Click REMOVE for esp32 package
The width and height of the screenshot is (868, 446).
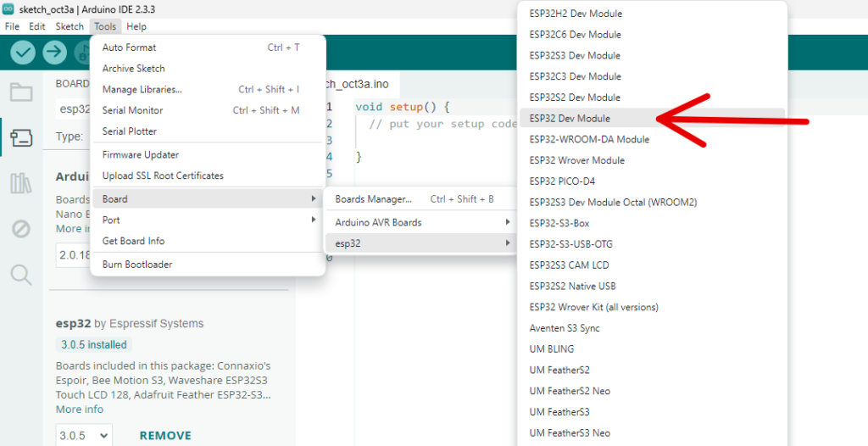click(165, 436)
